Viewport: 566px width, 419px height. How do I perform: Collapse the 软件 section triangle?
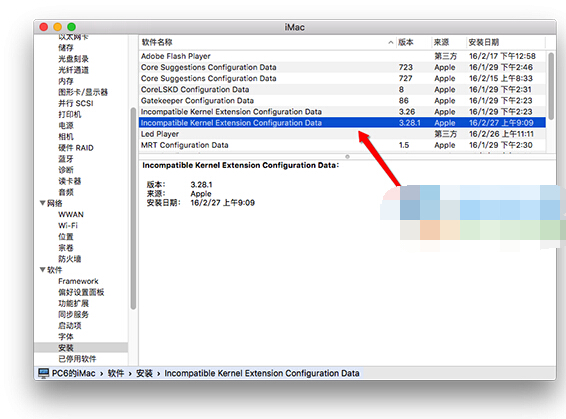click(42, 270)
